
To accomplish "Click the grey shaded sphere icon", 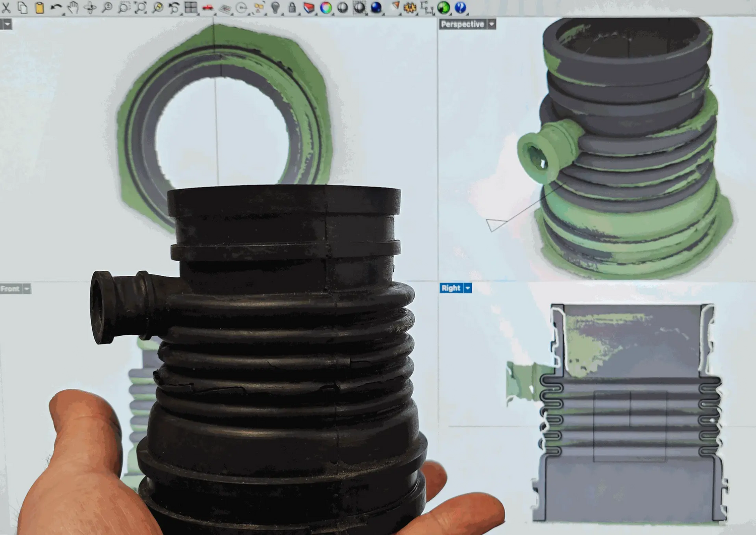I will pos(343,7).
